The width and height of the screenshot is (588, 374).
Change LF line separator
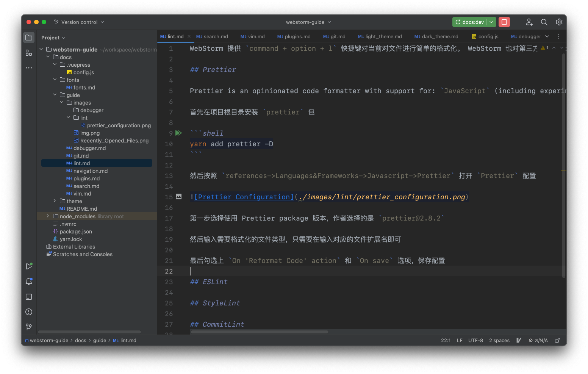pos(460,340)
